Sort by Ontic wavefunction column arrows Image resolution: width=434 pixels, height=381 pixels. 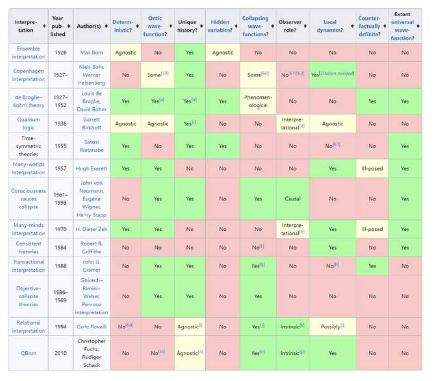171,26
